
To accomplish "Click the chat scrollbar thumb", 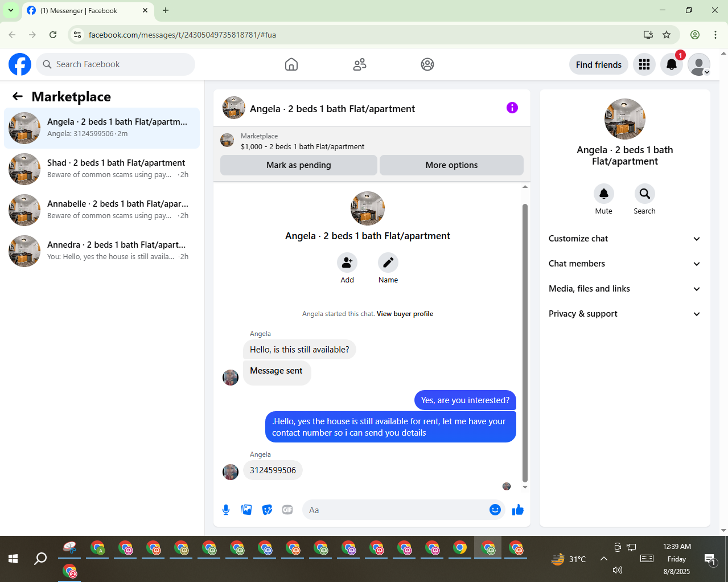I will pyautogui.click(x=525, y=343).
